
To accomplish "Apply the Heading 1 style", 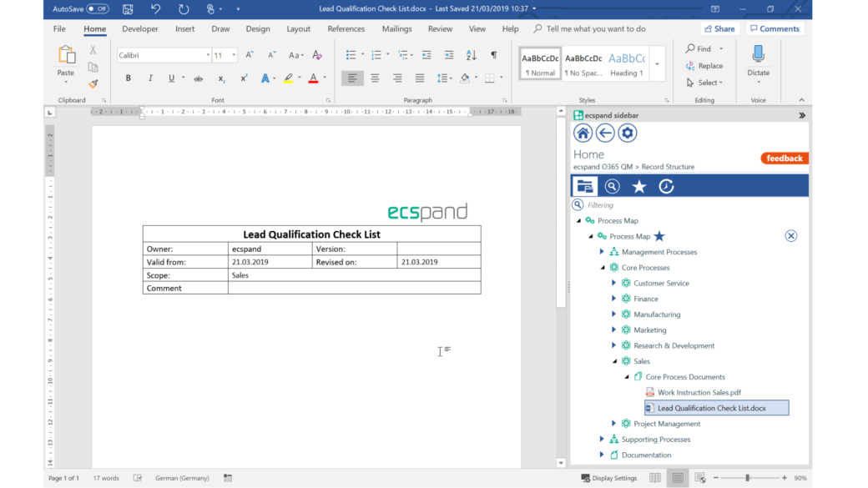I will [x=627, y=63].
